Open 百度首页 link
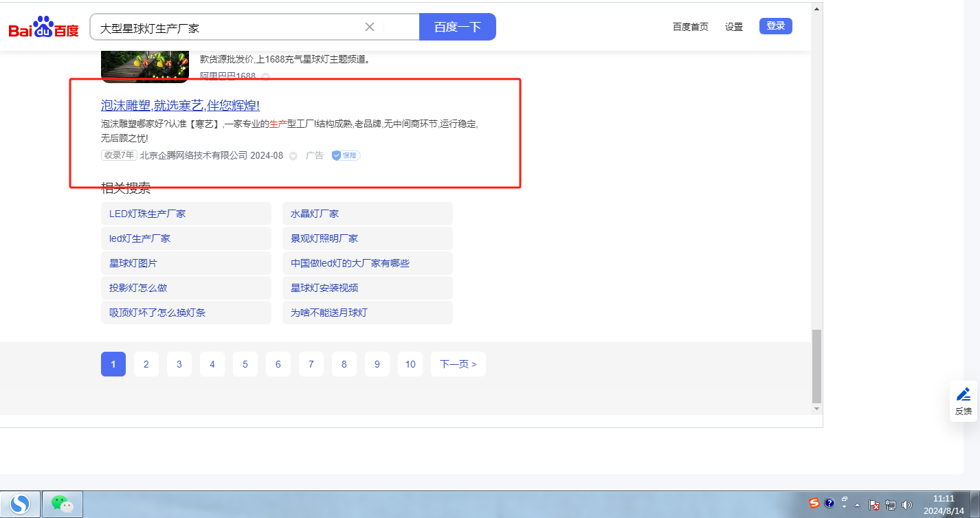 691,27
